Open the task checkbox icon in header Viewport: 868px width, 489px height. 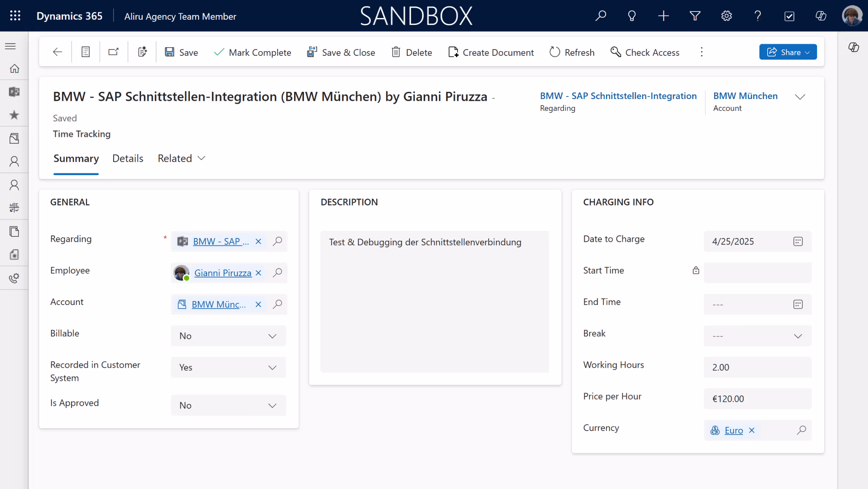tap(789, 16)
